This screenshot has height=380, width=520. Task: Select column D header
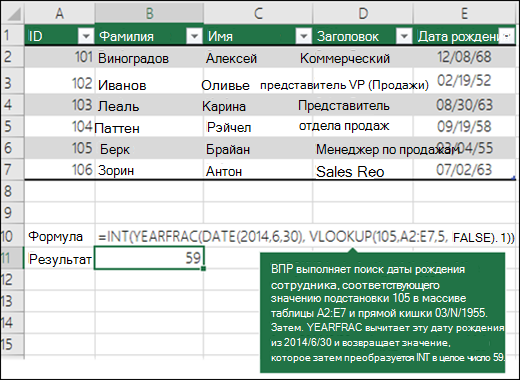pos(363,13)
